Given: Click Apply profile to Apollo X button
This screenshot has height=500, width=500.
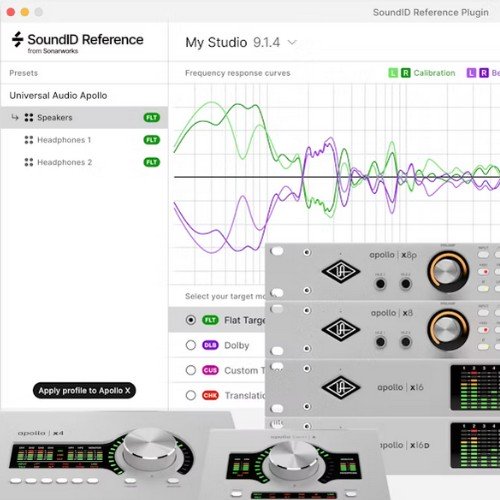Looking at the screenshot, I should (84, 390).
